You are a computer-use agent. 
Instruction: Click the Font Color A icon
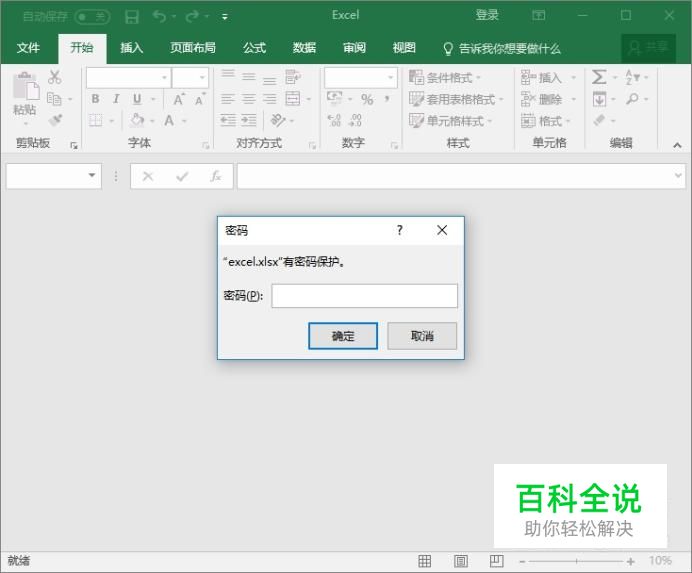click(169, 120)
